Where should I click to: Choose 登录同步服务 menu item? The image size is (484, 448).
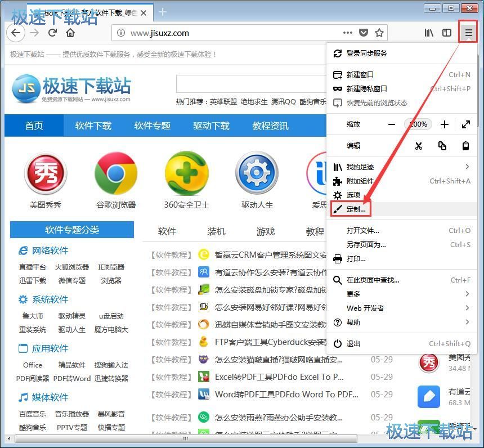[402, 53]
